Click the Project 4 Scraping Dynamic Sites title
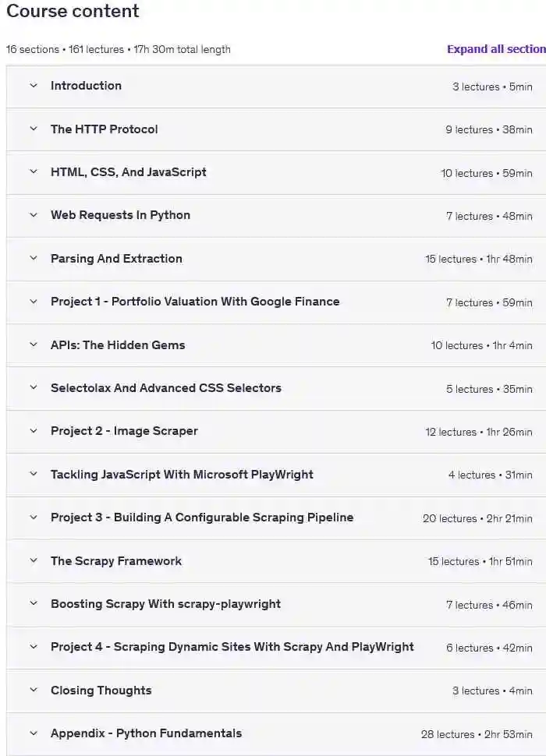This screenshot has height=756, width=546. click(232, 647)
